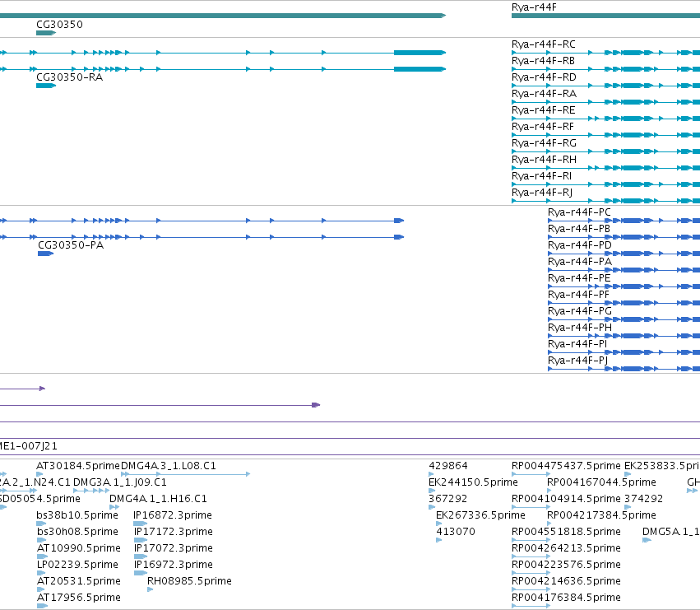Choose EST IP16972.3prime label
Screen dimensions: 700x610
click(x=174, y=565)
